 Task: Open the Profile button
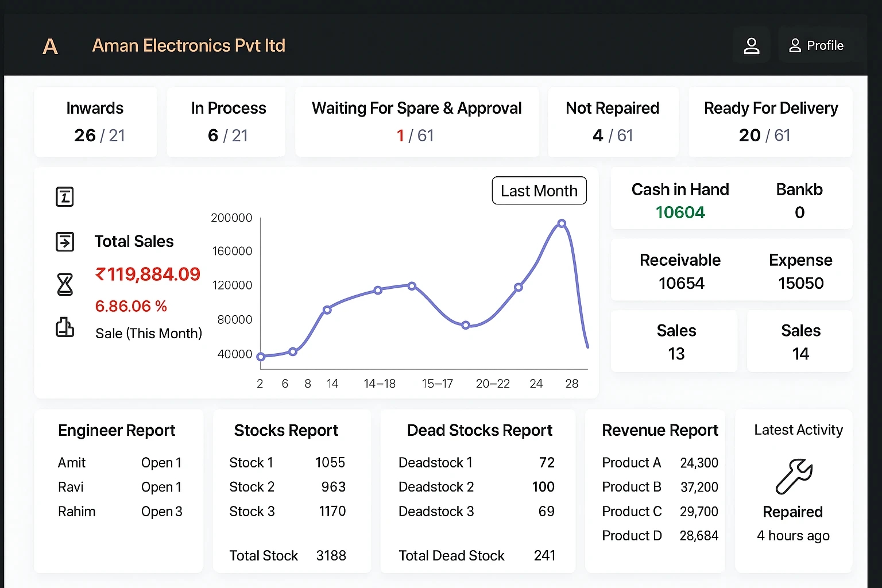(x=816, y=45)
